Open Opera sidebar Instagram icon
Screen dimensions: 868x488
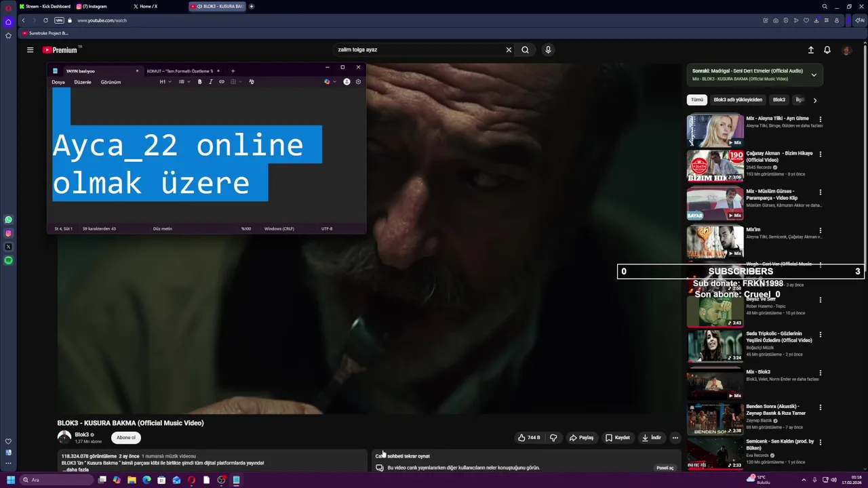(8, 233)
